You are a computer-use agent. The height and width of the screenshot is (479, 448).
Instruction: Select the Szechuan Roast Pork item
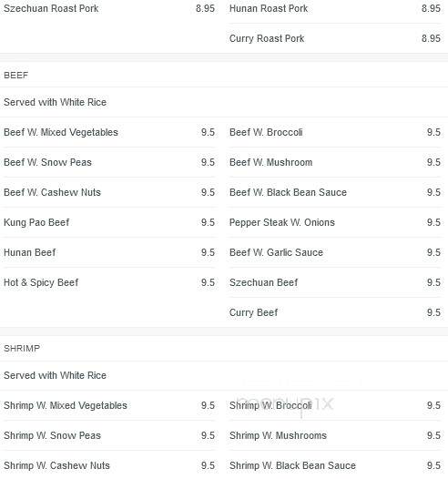51,8
